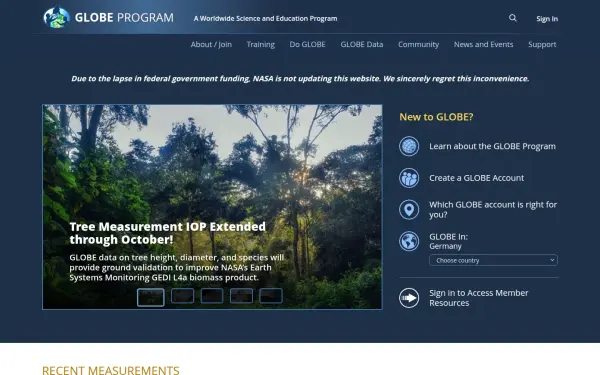Click the federal funding lapse notice text
The image size is (600, 375).
coord(300,78)
